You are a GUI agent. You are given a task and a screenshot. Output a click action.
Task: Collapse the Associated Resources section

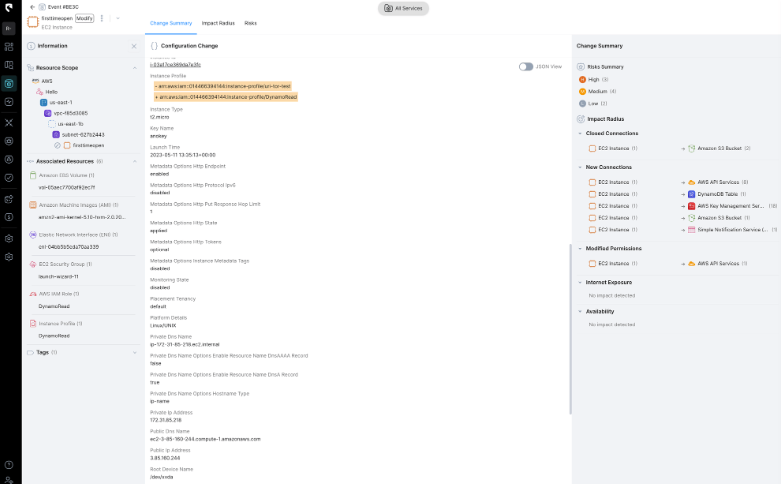(x=134, y=161)
